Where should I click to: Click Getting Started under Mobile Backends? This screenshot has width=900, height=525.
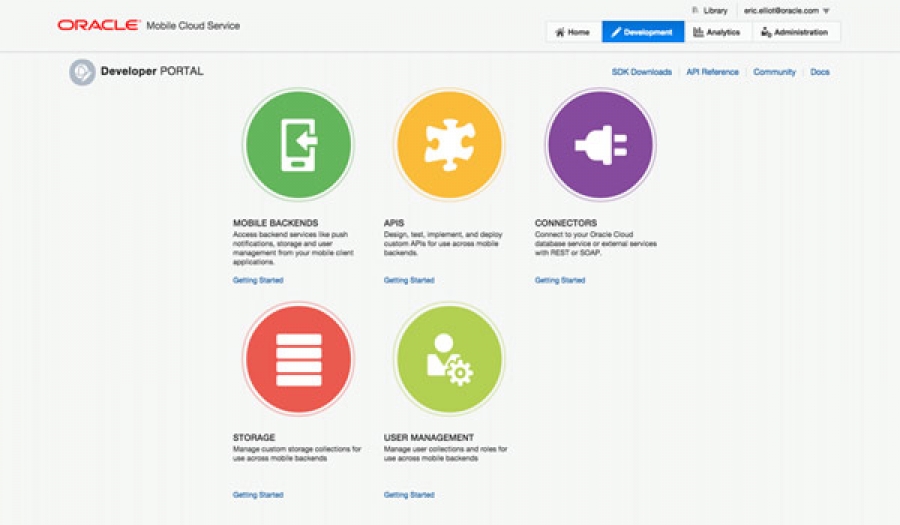[x=258, y=280]
